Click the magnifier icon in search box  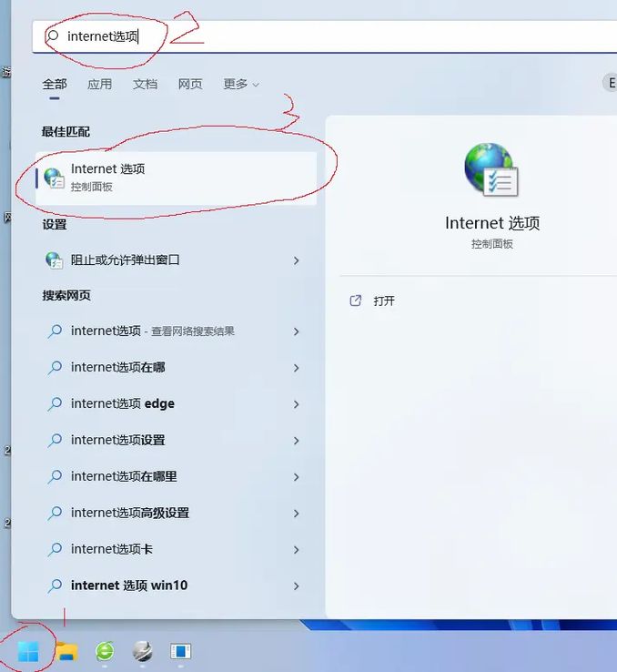click(x=53, y=36)
